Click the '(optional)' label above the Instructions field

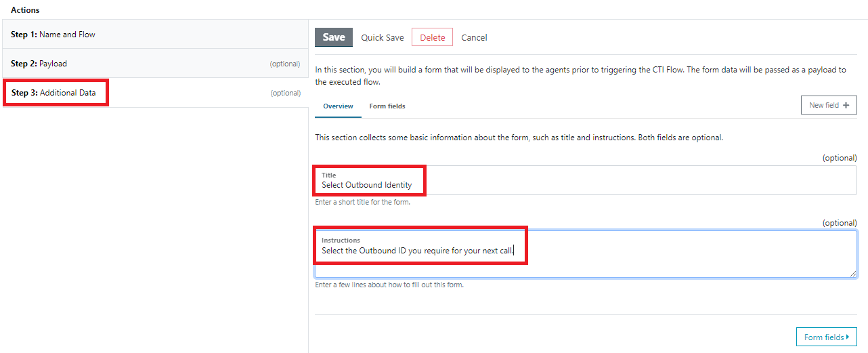point(840,223)
